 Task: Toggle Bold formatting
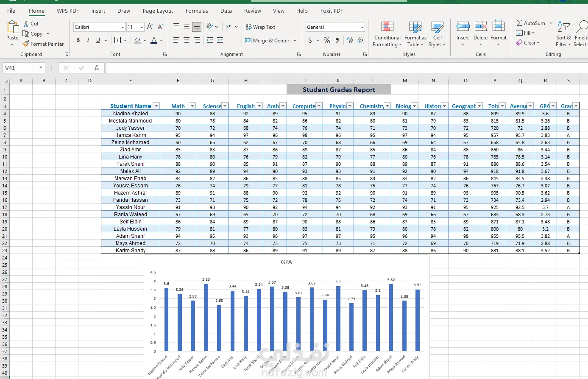78,40
